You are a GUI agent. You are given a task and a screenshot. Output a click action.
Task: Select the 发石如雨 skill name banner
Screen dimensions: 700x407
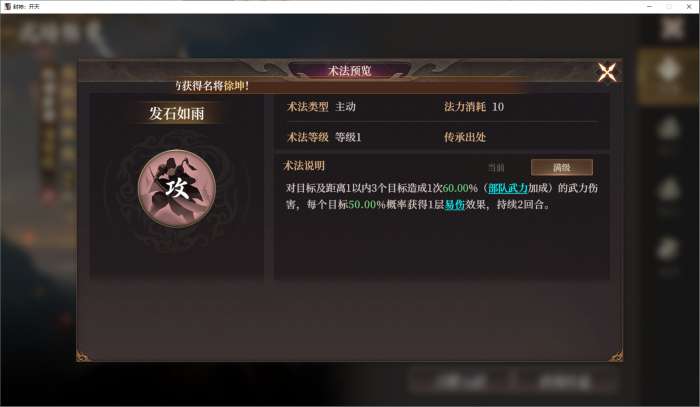[x=177, y=113]
